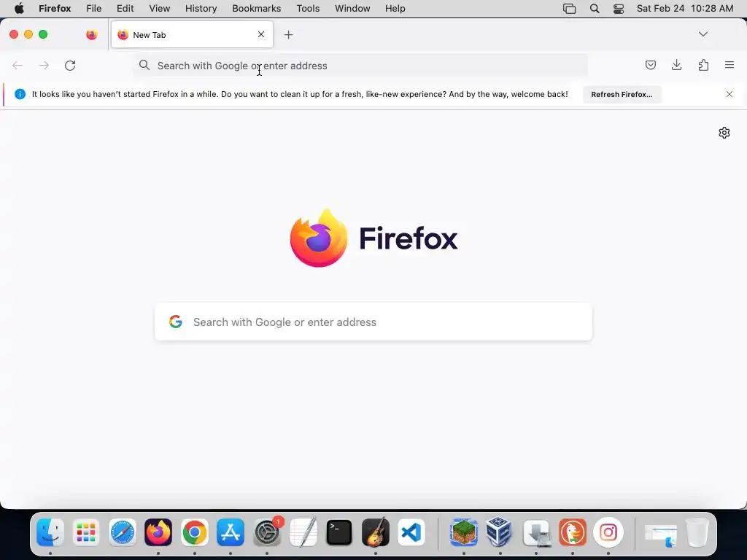This screenshot has width=747, height=560.
Task: Open the Edit menu
Action: click(x=125, y=9)
